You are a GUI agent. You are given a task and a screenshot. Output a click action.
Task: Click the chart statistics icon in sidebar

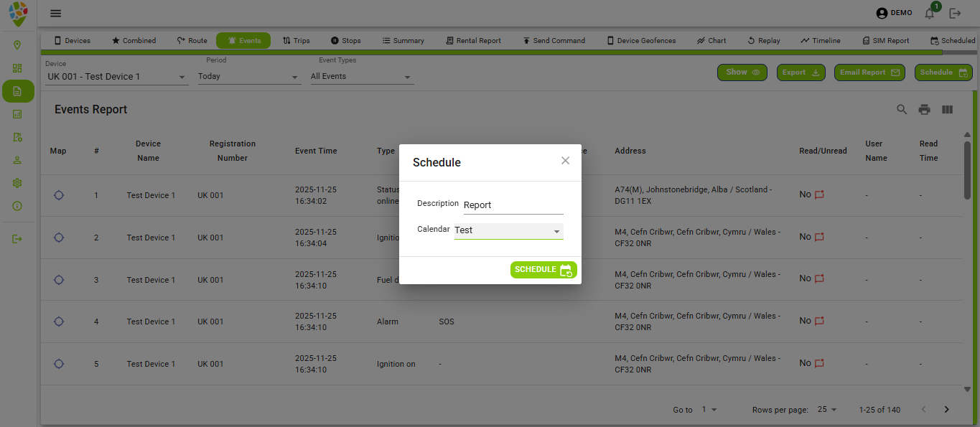pyautogui.click(x=18, y=113)
